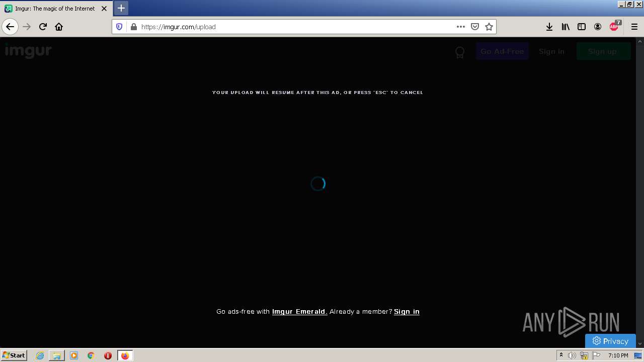Click the Go Ad-Free button
The width and height of the screenshot is (644, 362).
click(x=502, y=51)
